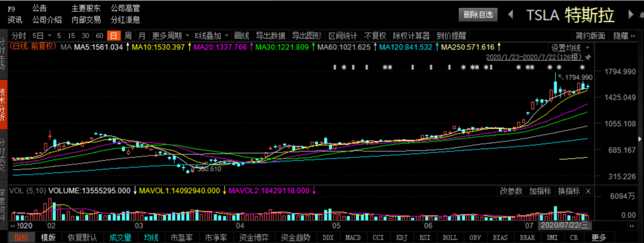Switch to 简约版面 simple layout
This screenshot has width=644, height=243.
click(x=590, y=36)
